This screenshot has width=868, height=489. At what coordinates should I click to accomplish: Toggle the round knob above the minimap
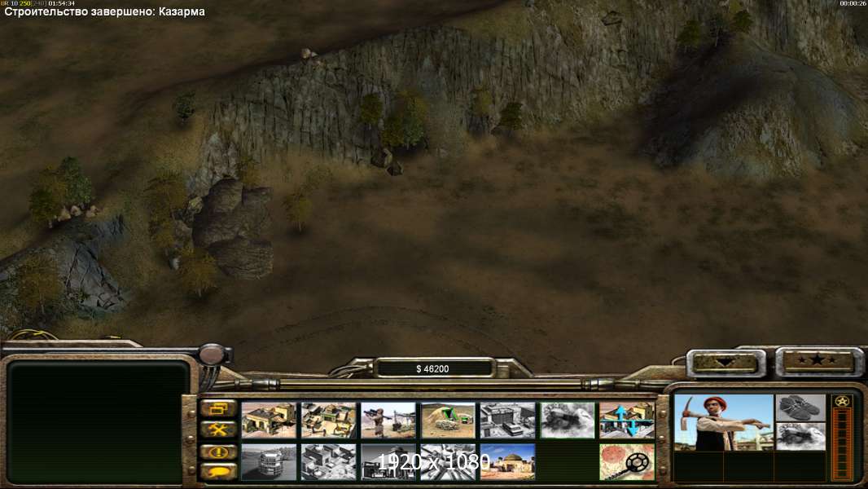pos(213,355)
